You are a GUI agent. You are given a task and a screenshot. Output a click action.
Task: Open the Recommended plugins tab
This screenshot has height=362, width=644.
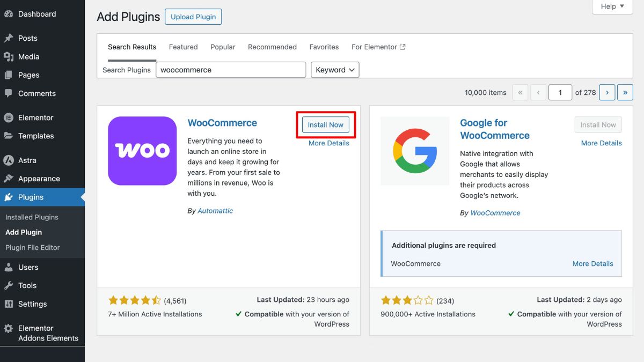pyautogui.click(x=272, y=47)
